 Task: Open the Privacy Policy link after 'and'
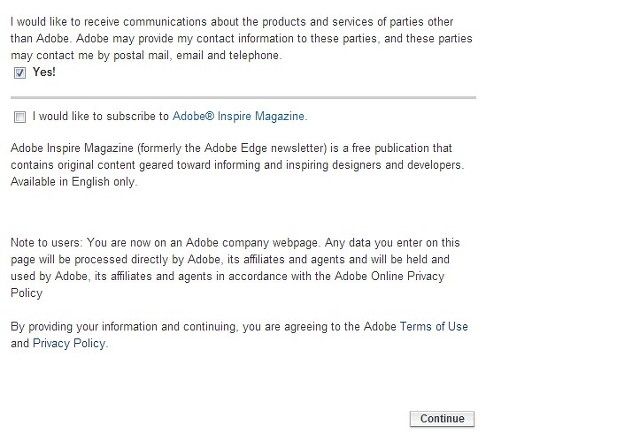click(70, 344)
